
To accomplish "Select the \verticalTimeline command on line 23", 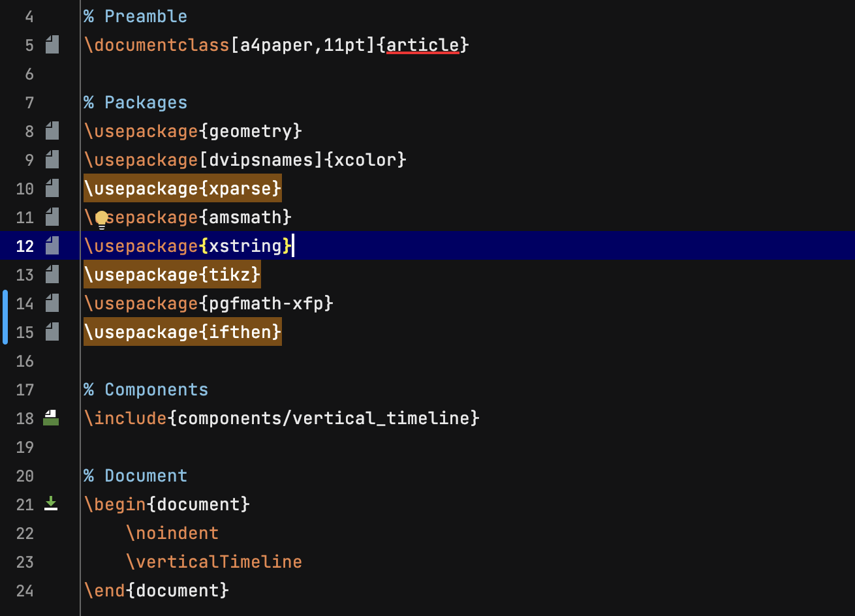I will point(215,561).
